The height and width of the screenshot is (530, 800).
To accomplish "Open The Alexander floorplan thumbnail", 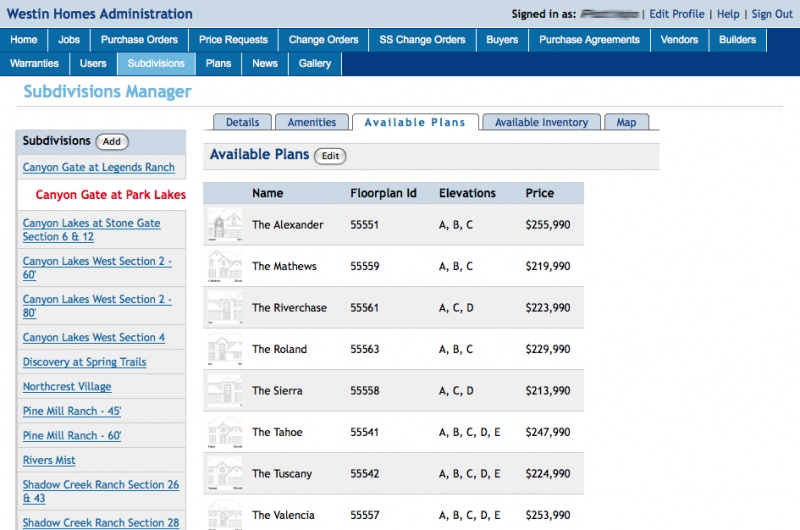I will click(x=225, y=224).
